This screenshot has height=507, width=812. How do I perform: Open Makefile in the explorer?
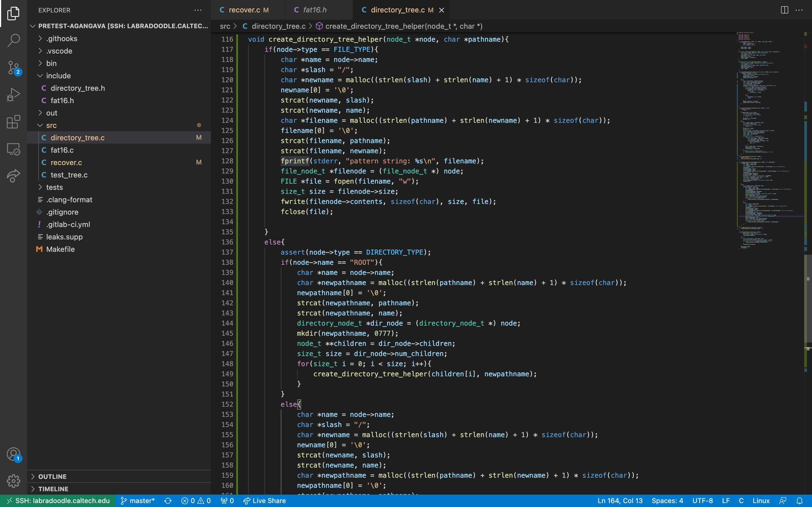coord(60,249)
